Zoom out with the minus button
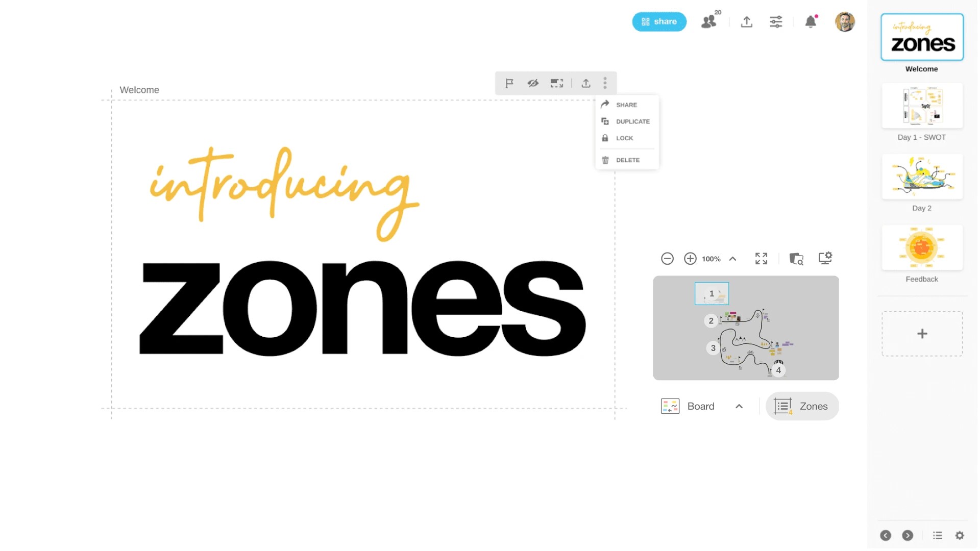Image resolution: width=980 pixels, height=551 pixels. (x=667, y=259)
